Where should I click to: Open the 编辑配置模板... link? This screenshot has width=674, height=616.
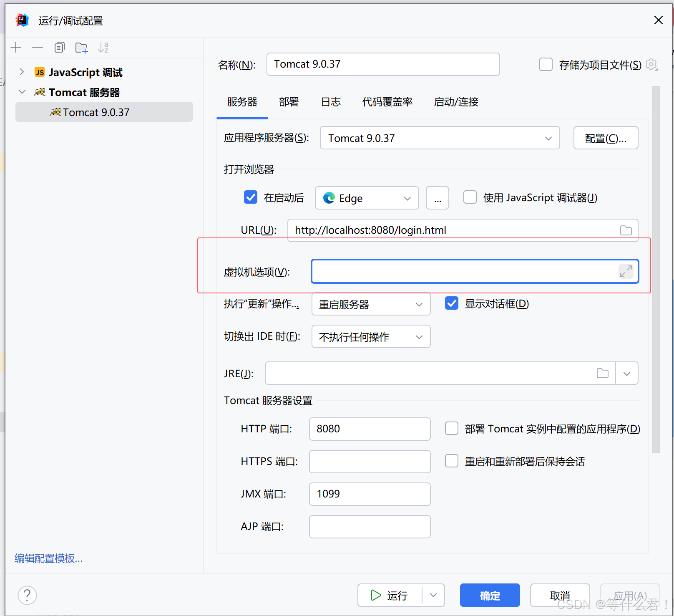point(49,558)
